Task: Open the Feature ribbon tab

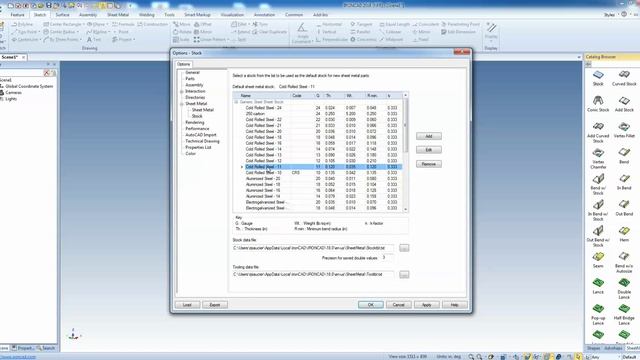Action: pyautogui.click(x=17, y=15)
